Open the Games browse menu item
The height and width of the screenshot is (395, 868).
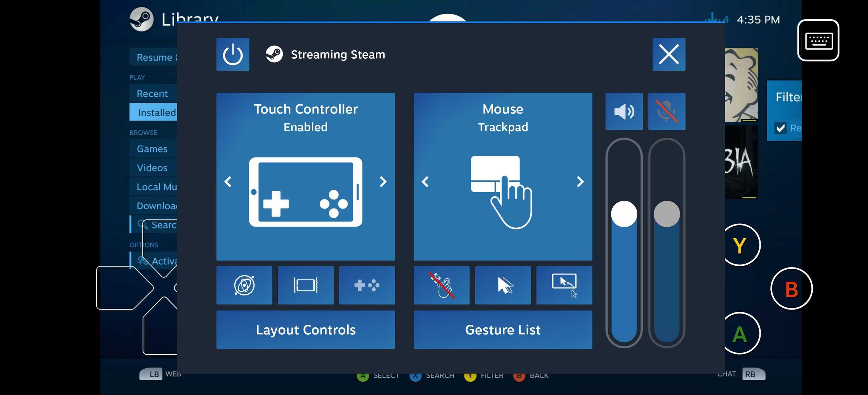tap(152, 148)
